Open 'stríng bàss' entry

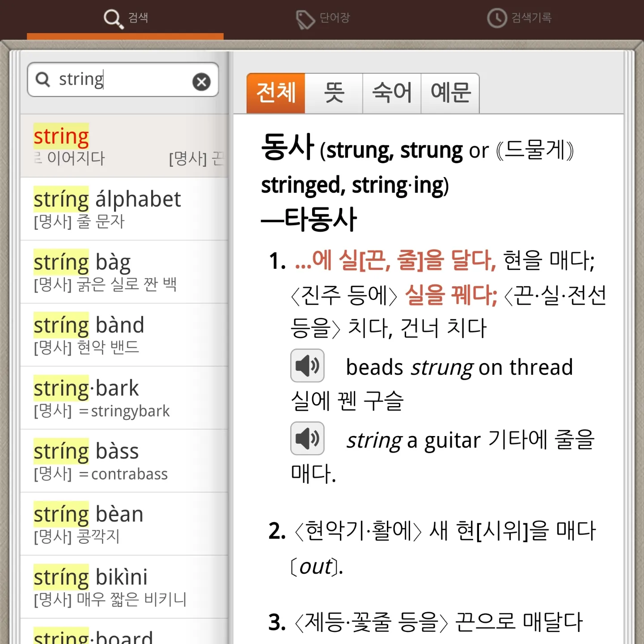pos(124,461)
